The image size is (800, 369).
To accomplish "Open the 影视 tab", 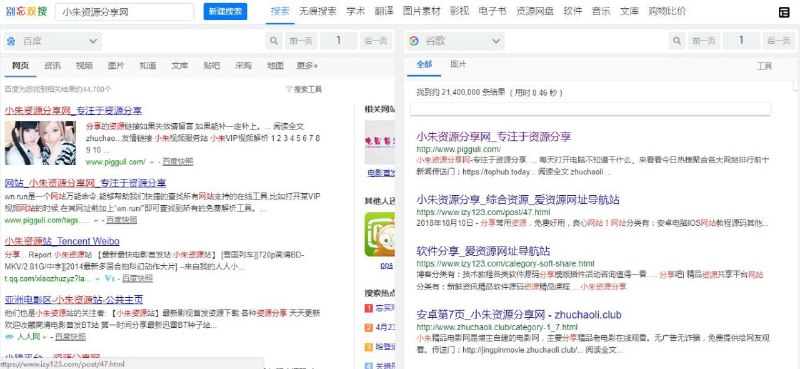I will click(459, 11).
